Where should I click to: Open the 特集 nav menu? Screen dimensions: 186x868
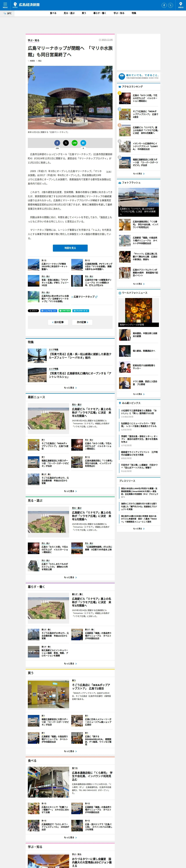(x=134, y=13)
